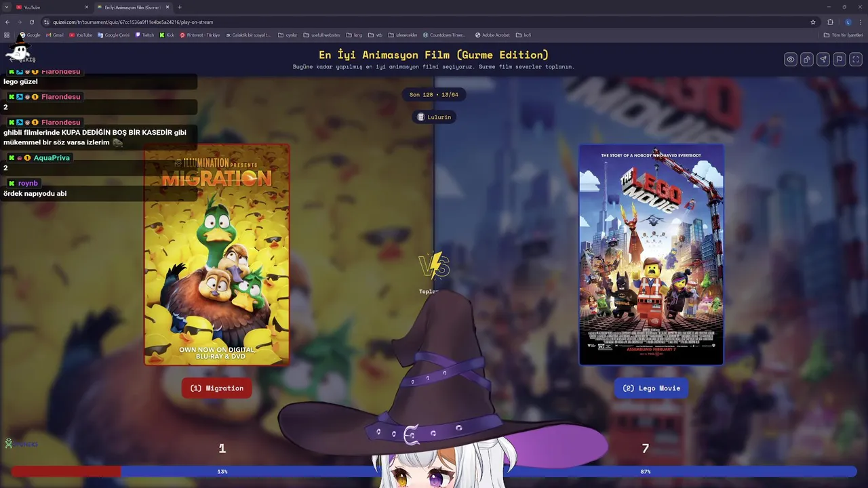Screen dimensions: 868x488
Task: Click the paper plane share icon
Action: [823, 60]
